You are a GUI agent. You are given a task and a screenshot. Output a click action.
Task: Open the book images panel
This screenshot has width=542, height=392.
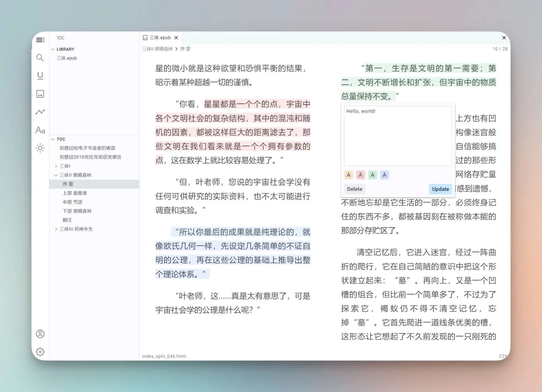click(40, 94)
